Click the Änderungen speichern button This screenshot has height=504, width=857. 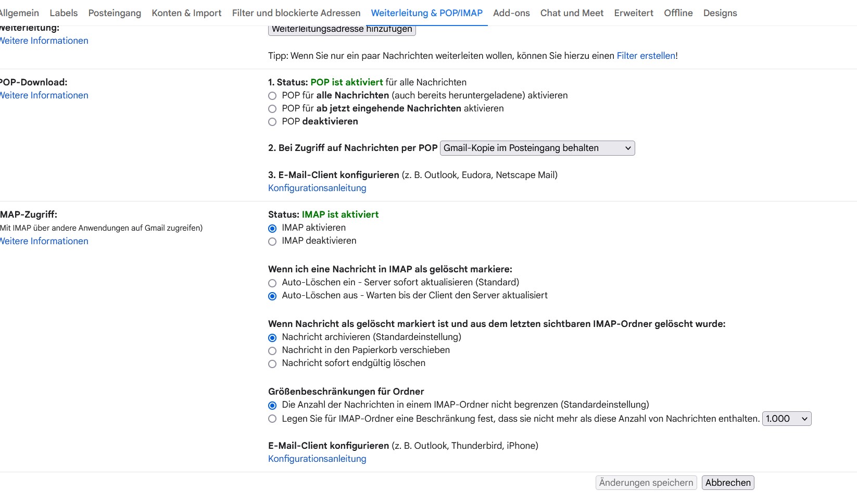pyautogui.click(x=646, y=483)
